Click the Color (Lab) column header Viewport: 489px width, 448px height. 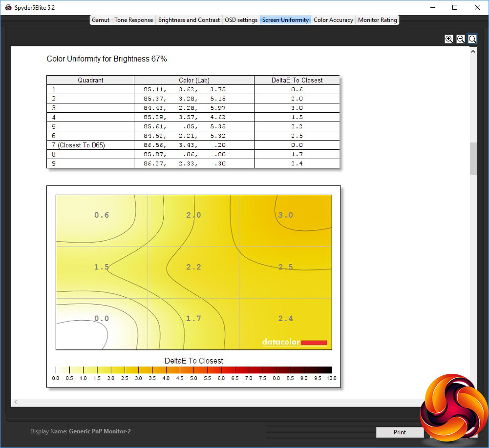click(x=194, y=80)
